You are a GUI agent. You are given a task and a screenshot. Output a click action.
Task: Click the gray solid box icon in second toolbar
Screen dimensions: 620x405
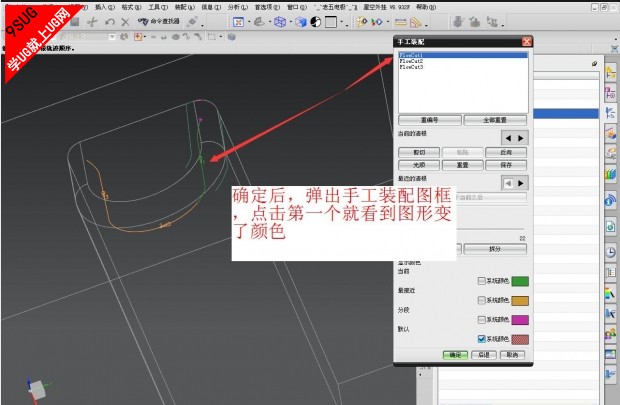click(232, 37)
